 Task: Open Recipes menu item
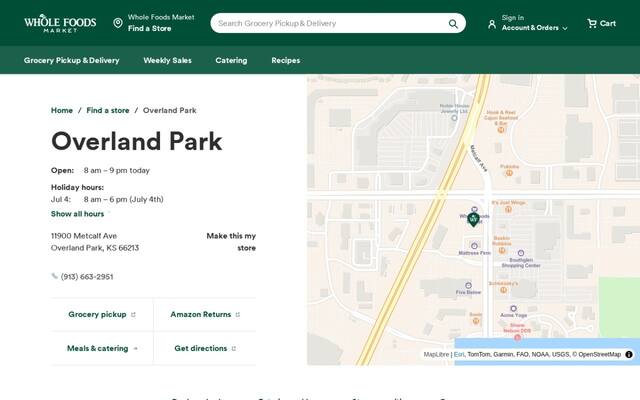(286, 60)
